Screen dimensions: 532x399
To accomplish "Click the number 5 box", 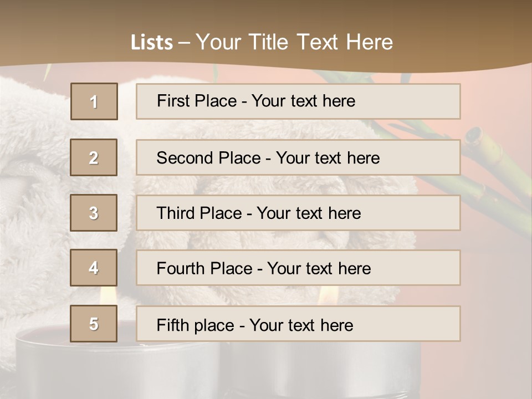I will click(94, 324).
